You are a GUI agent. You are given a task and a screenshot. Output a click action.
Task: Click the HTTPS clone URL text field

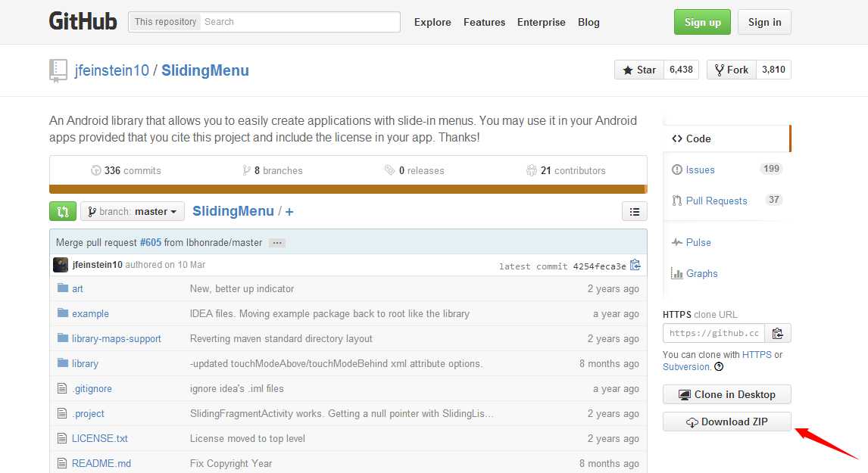click(x=713, y=333)
